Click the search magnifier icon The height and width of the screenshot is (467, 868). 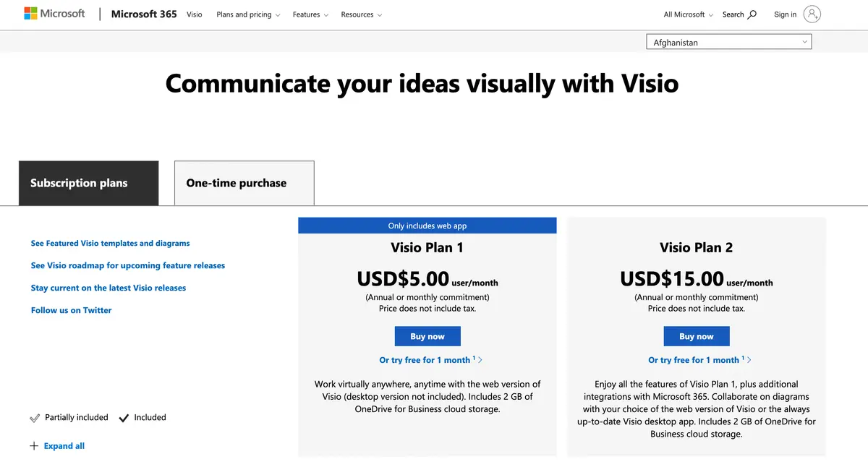tap(752, 14)
